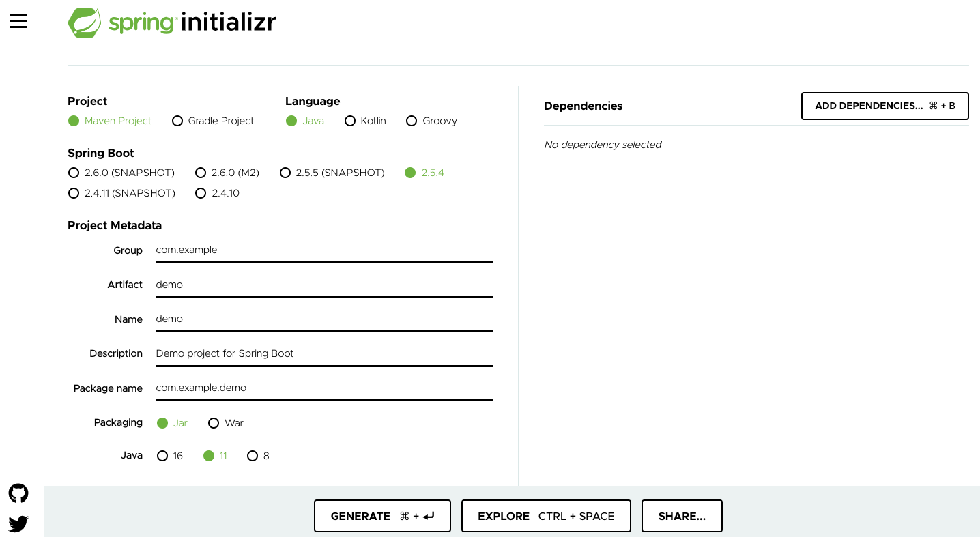
Task: Focus the Group input field
Action: 323,250
